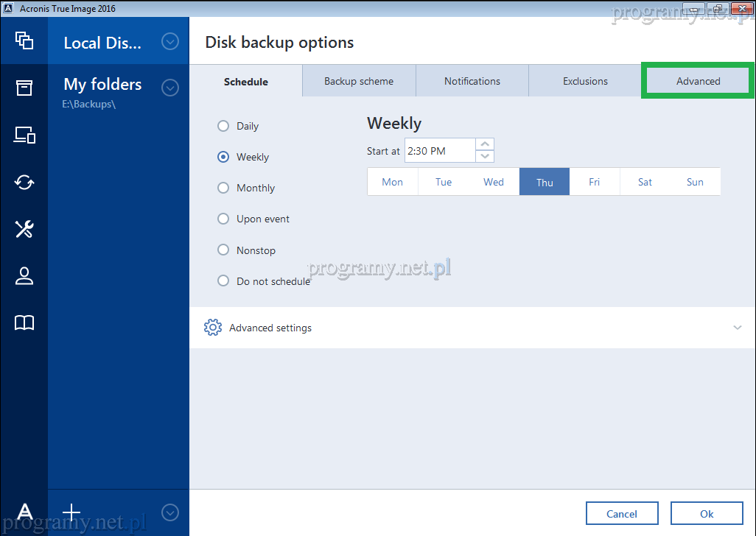Open the Tools wrench icon in sidebar
756x536 pixels.
(x=24, y=229)
